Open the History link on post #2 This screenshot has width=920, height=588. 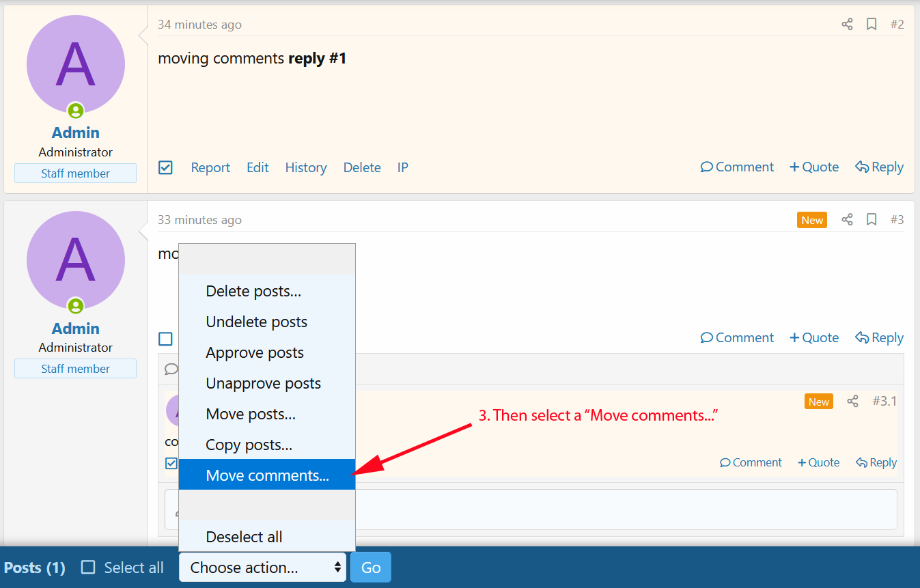[x=305, y=168]
